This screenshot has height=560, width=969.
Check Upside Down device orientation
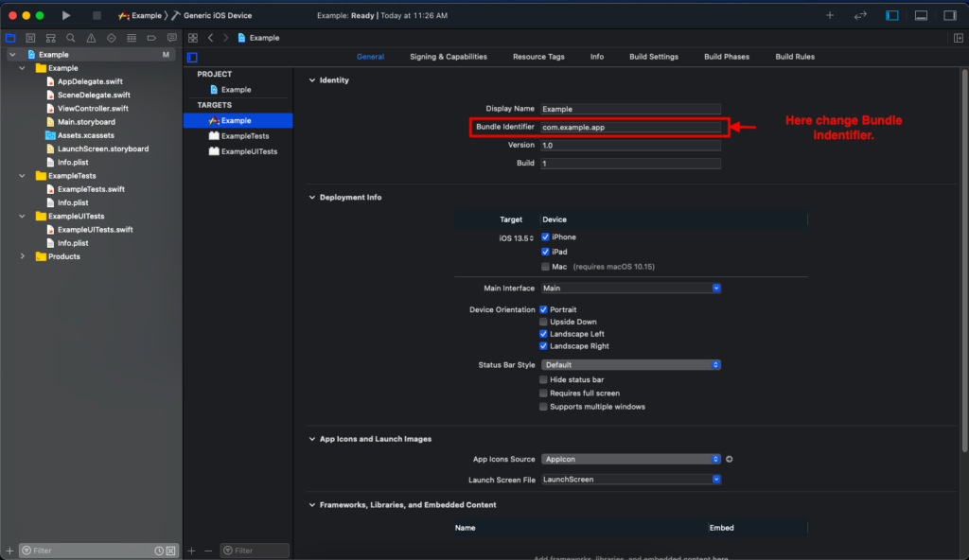click(x=544, y=322)
